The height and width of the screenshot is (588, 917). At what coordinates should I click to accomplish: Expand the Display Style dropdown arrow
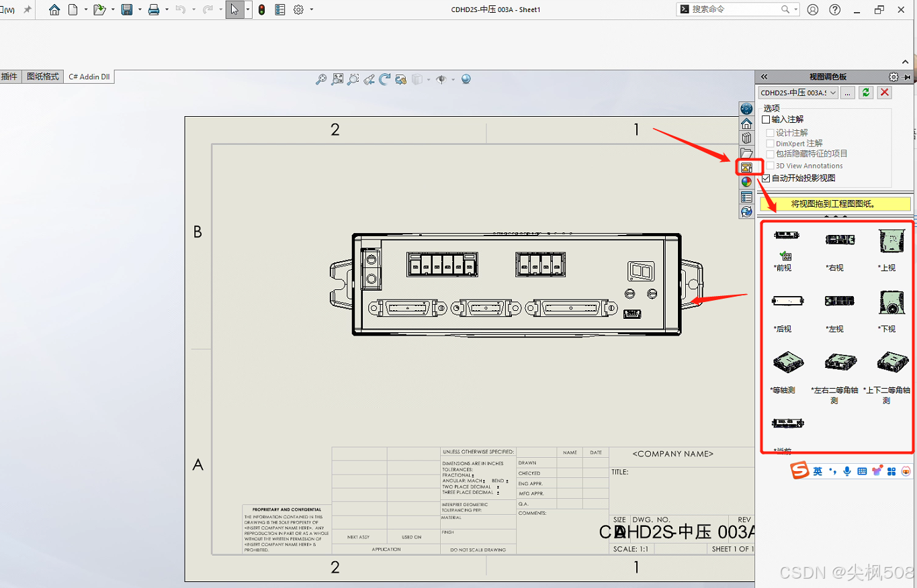click(x=429, y=79)
